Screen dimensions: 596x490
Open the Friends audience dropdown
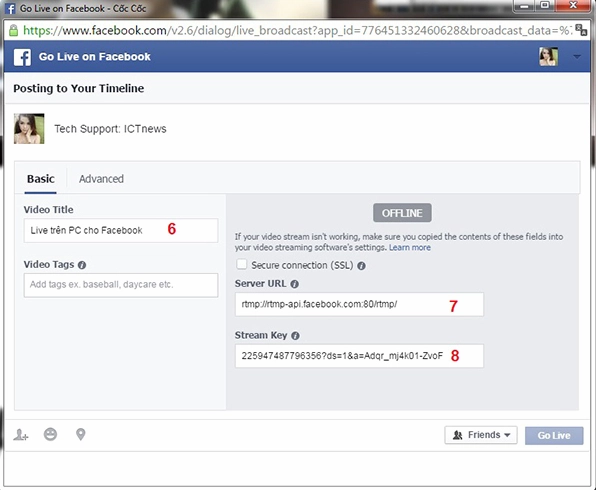click(x=481, y=435)
